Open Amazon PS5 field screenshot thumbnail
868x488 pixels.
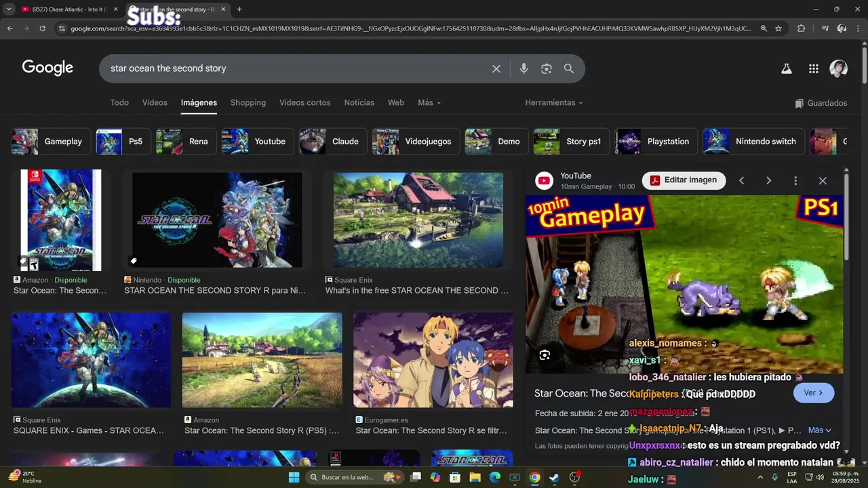tap(262, 360)
